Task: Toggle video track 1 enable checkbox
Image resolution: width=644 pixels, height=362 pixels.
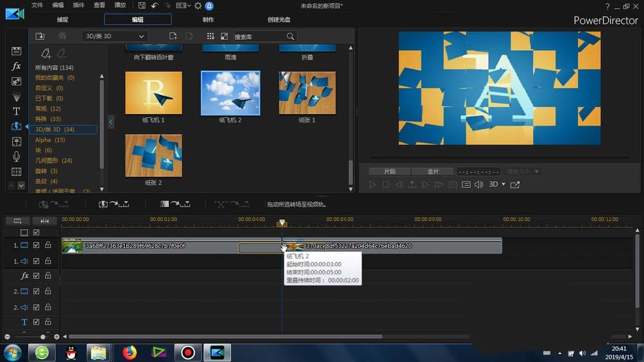Action: pos(36,245)
